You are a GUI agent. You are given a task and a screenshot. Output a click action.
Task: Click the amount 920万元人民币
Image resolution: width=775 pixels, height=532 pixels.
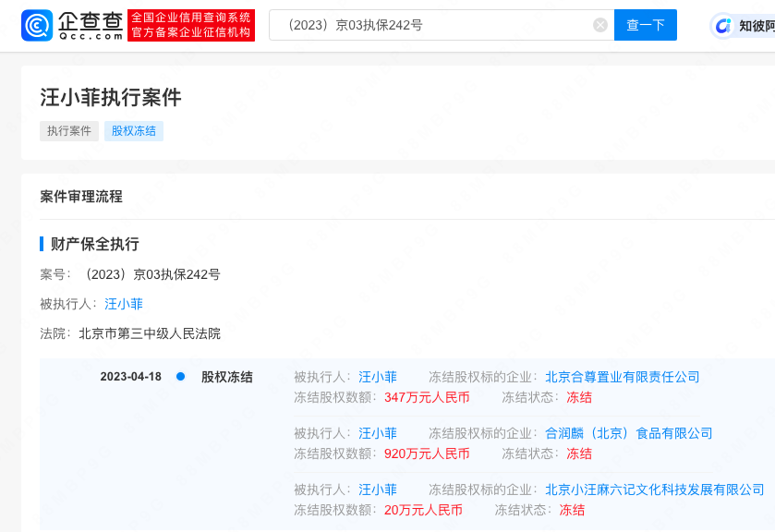tap(427, 453)
